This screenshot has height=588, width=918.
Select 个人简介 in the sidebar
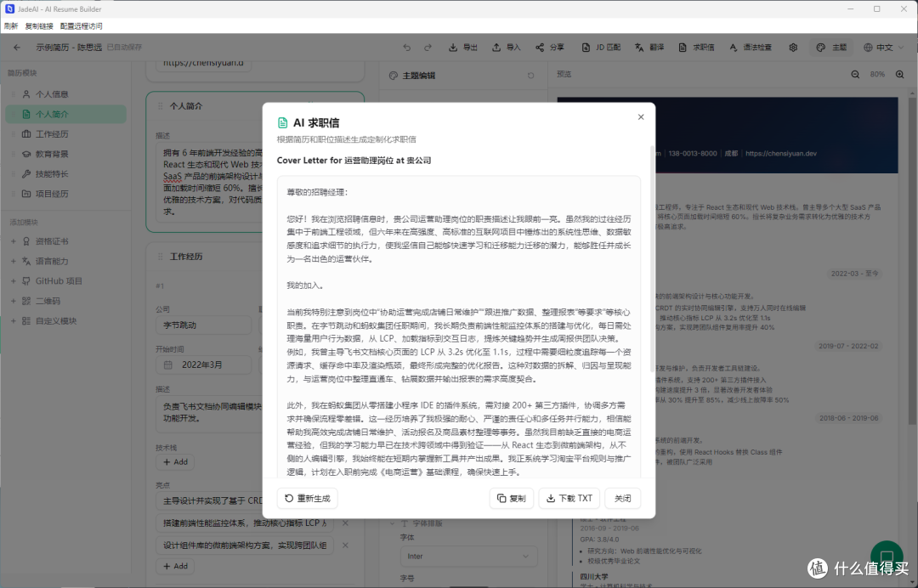click(66, 114)
